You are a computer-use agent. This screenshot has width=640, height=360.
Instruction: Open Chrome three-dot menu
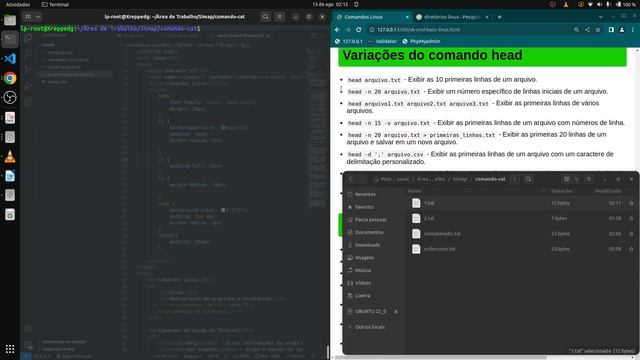pos(633,29)
